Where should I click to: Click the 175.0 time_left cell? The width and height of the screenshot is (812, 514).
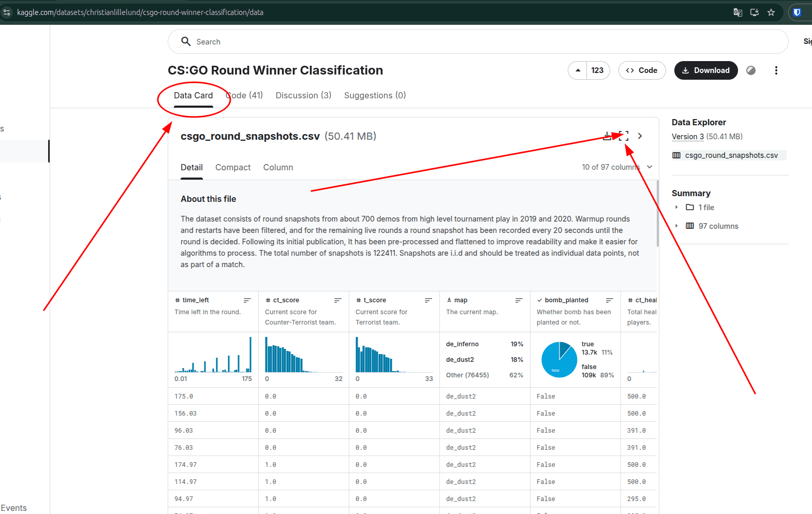tap(213, 396)
